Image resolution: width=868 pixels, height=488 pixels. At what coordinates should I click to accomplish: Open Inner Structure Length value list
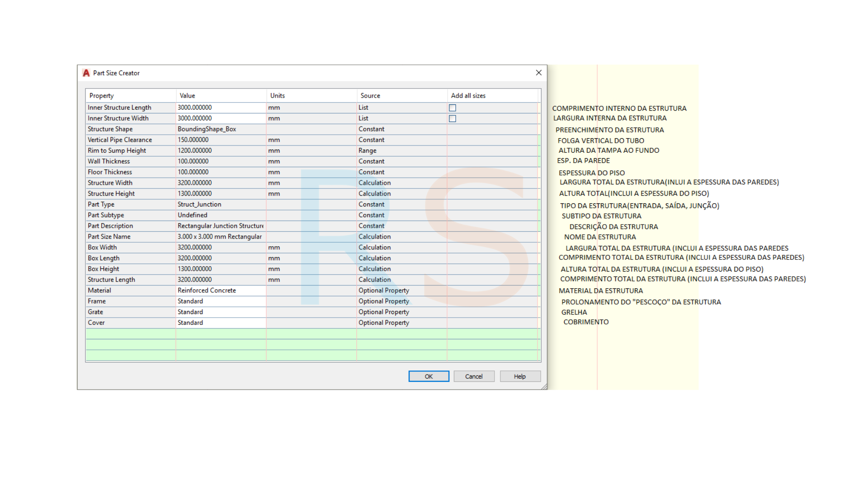click(221, 108)
